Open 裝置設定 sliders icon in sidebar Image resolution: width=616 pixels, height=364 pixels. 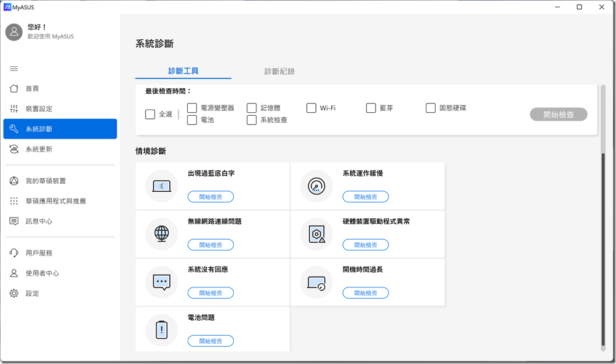point(14,108)
